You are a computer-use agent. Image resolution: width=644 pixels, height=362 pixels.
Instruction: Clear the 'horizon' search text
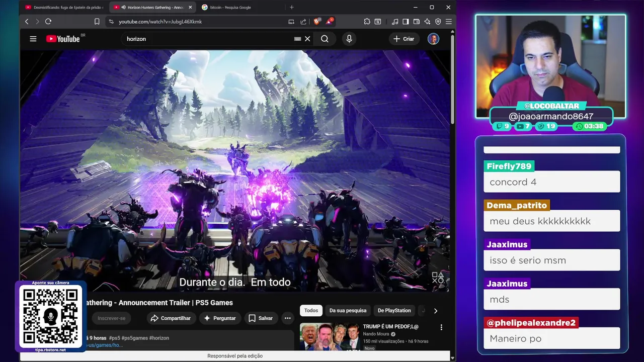click(307, 39)
